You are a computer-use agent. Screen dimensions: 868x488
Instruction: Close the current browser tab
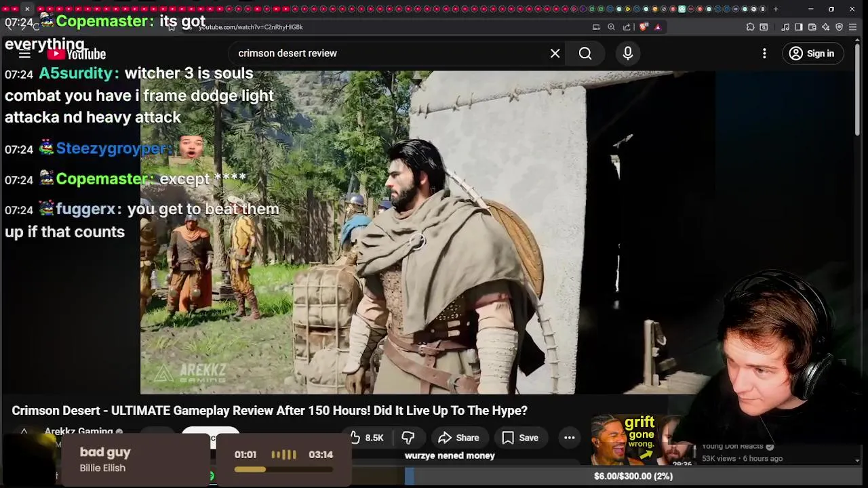(x=27, y=9)
